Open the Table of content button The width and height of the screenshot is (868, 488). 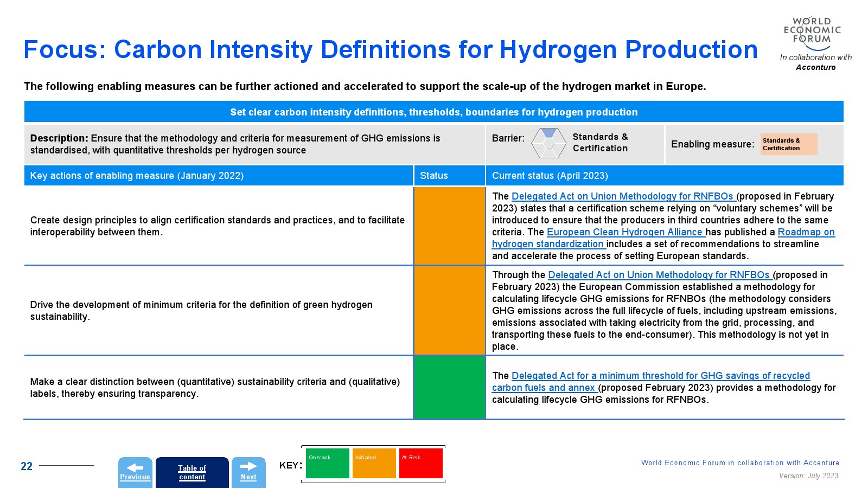pyautogui.click(x=192, y=472)
